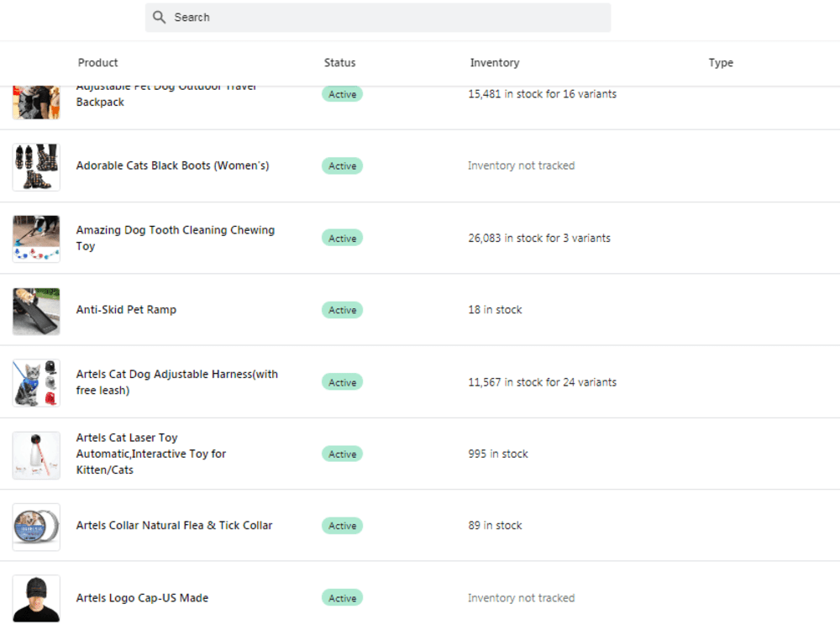Viewport: 840px width, 630px height.
Task: Click the Type column header
Action: coord(721,63)
